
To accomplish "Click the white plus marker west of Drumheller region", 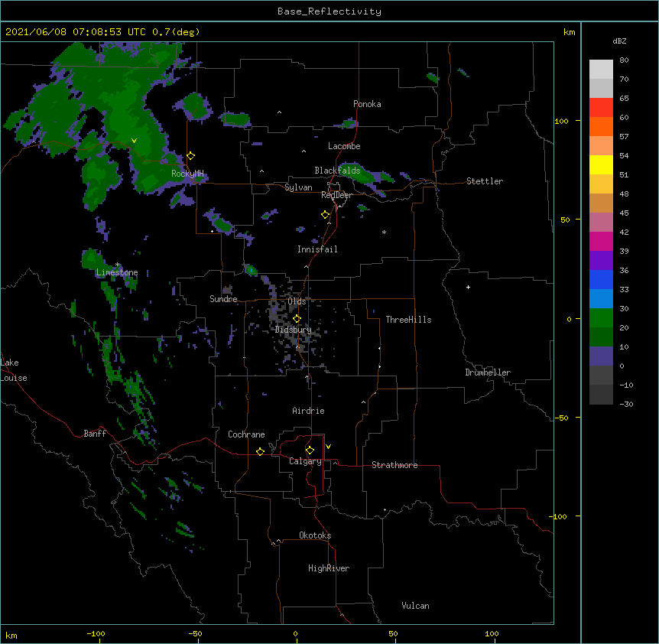I will coord(468,287).
